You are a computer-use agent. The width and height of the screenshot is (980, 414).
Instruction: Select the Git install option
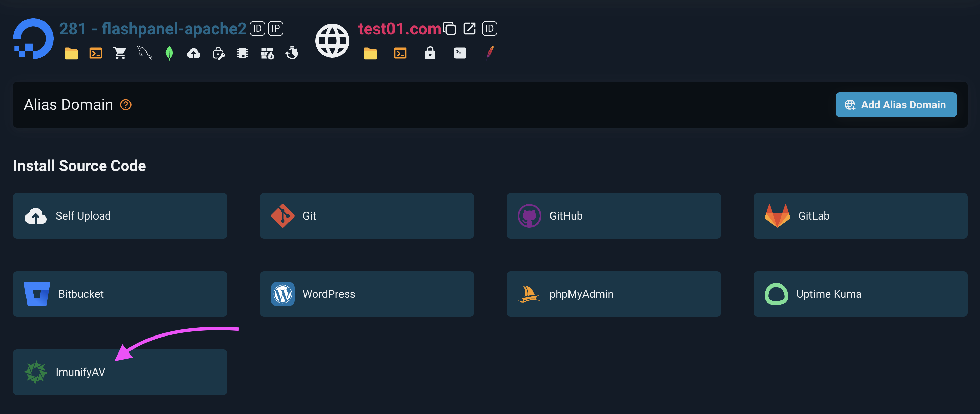[367, 216]
